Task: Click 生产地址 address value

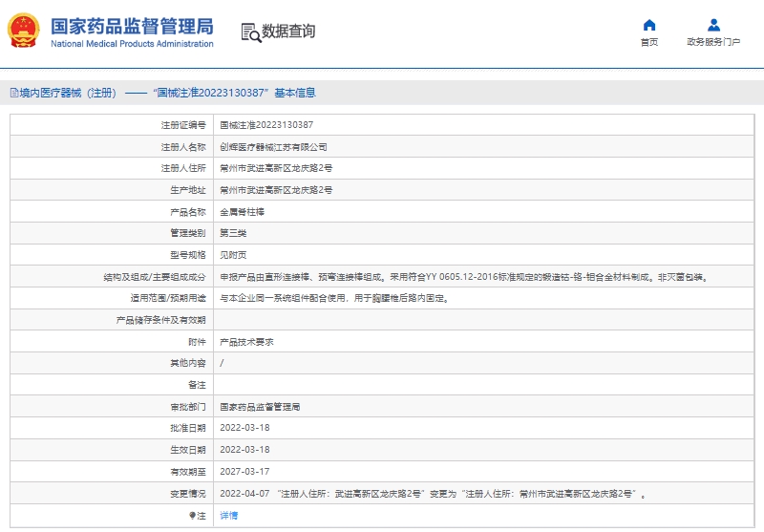Action: coord(276,190)
